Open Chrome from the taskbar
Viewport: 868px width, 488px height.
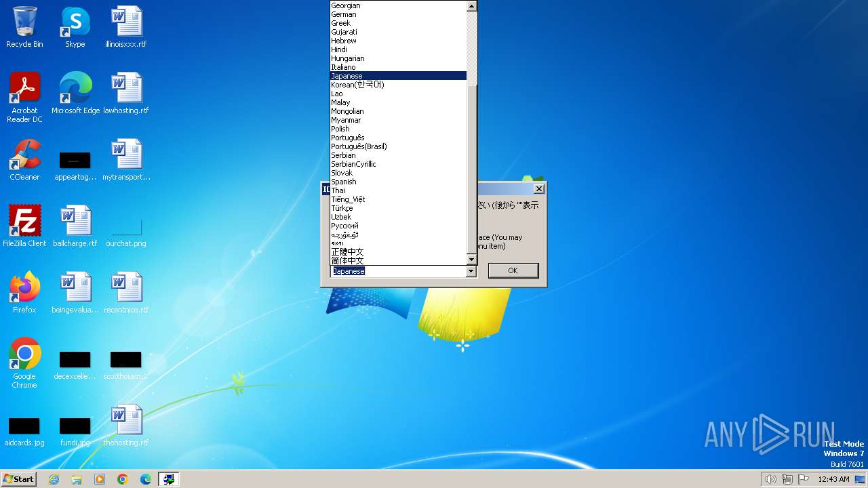(123, 479)
